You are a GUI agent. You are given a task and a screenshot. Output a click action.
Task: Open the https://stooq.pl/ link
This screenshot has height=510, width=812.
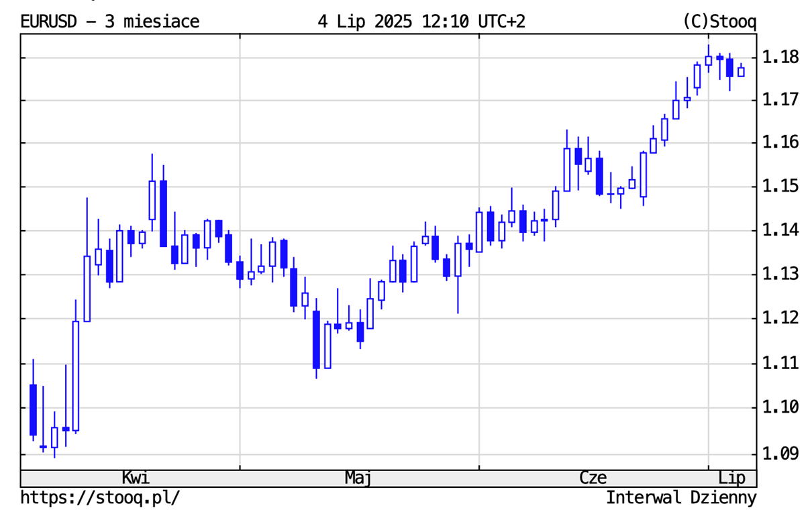tap(100, 498)
